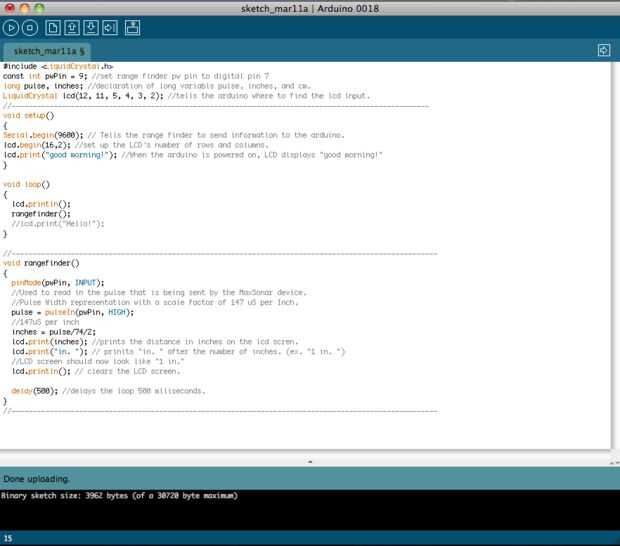620x546 pixels.
Task: Click the '//147uS per inch' comment
Action: click(45, 322)
